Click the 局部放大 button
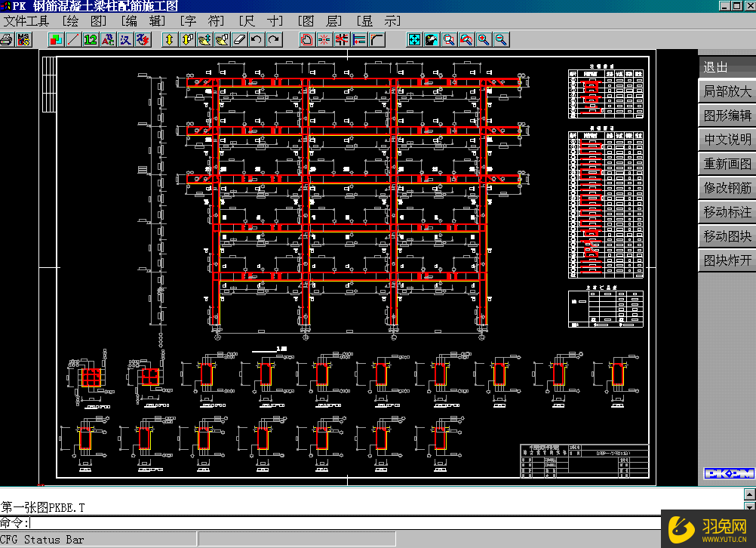756x548 pixels. (x=727, y=91)
